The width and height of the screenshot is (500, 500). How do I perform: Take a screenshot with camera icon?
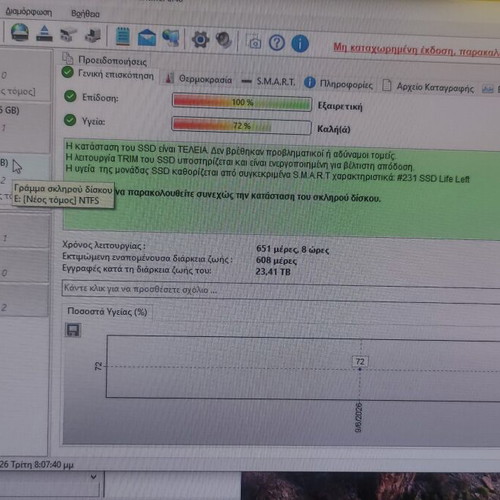(254, 42)
